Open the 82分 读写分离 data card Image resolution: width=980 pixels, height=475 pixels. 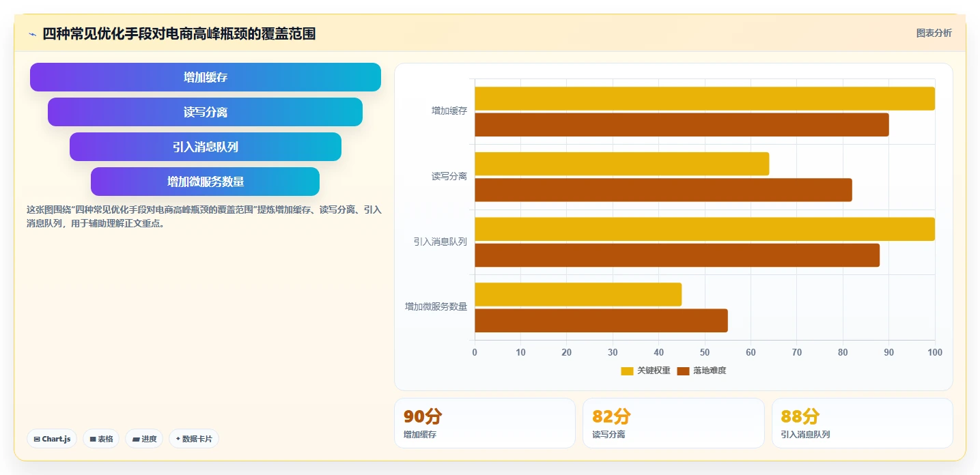pyautogui.click(x=673, y=423)
